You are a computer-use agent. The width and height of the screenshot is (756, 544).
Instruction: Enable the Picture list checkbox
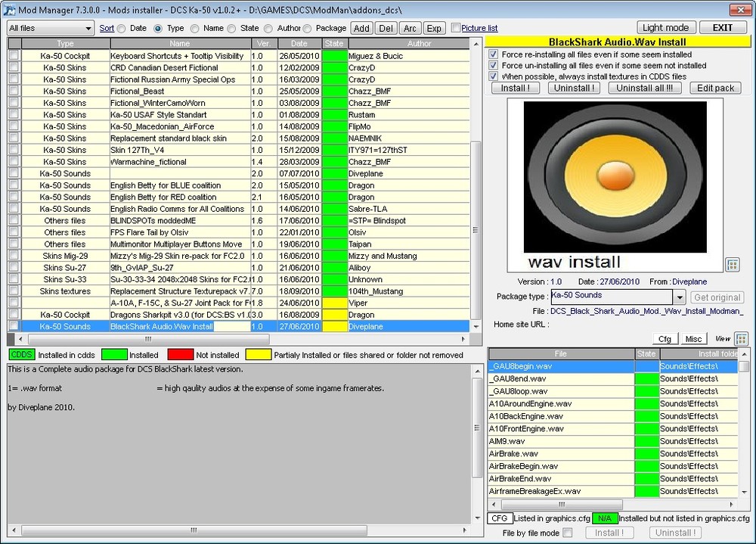(x=455, y=28)
